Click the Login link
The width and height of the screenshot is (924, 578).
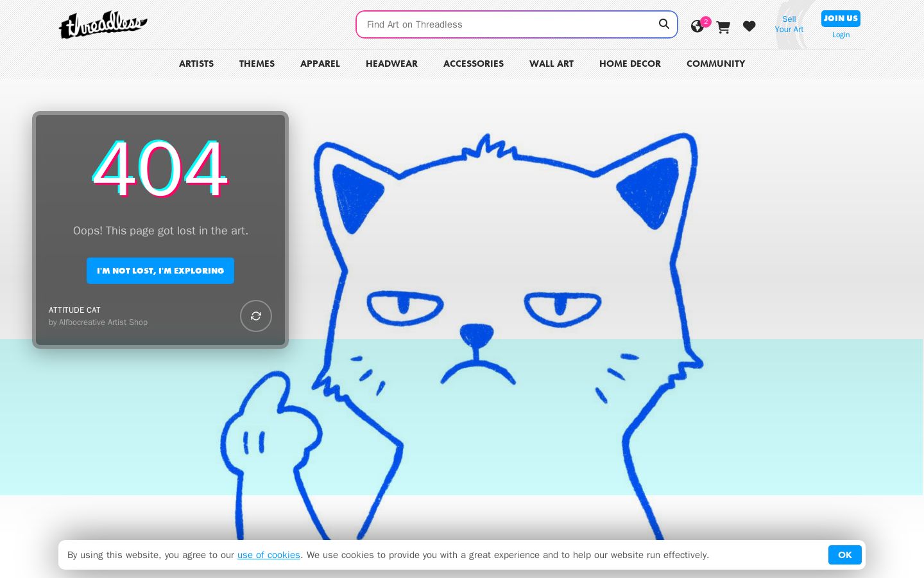coord(841,35)
